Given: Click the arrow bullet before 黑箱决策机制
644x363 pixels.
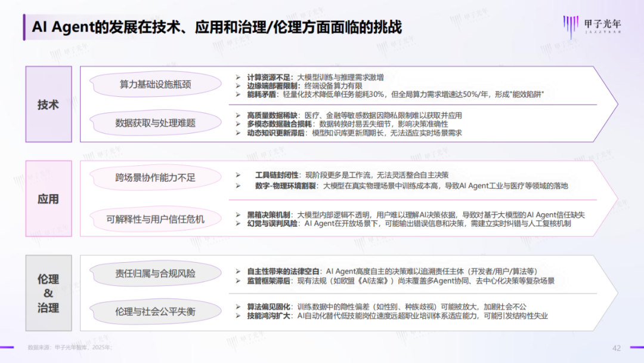Looking at the screenshot, I should pos(238,214).
